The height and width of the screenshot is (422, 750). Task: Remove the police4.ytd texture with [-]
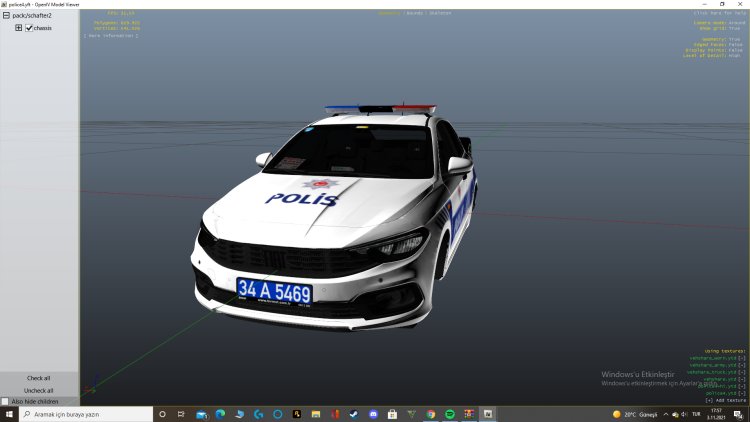742,393
